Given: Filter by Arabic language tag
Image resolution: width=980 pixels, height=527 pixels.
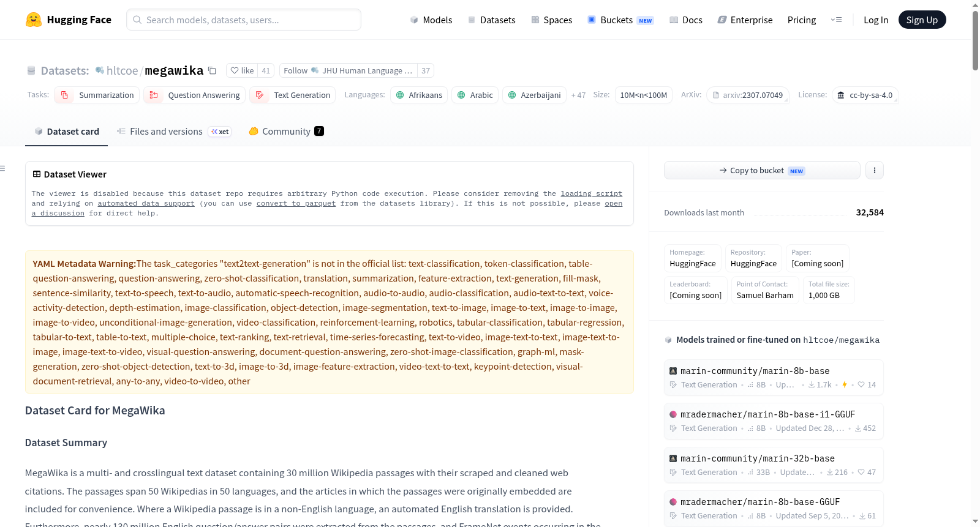Looking at the screenshot, I should point(475,95).
